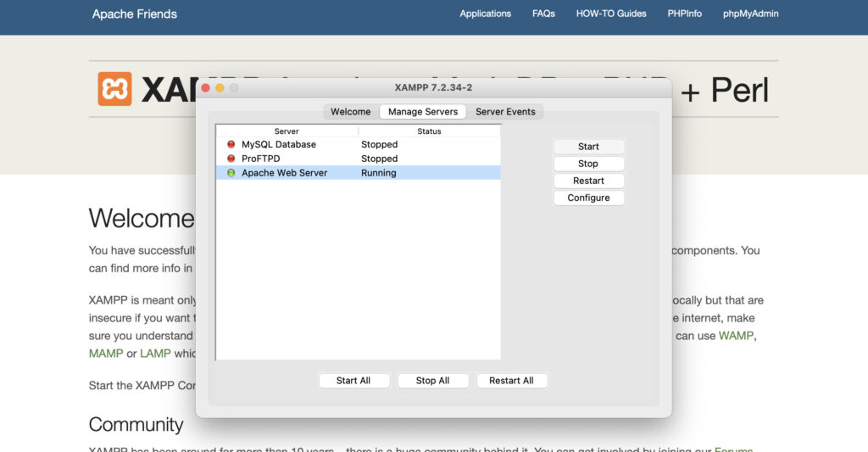Click the XAMPP 7.2.34-2 window title

click(x=433, y=87)
